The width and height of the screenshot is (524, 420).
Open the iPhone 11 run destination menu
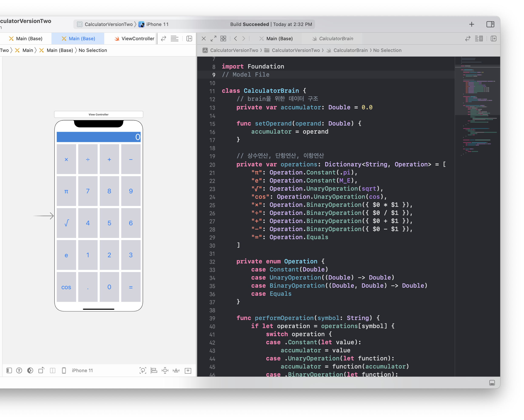pyautogui.click(x=157, y=24)
